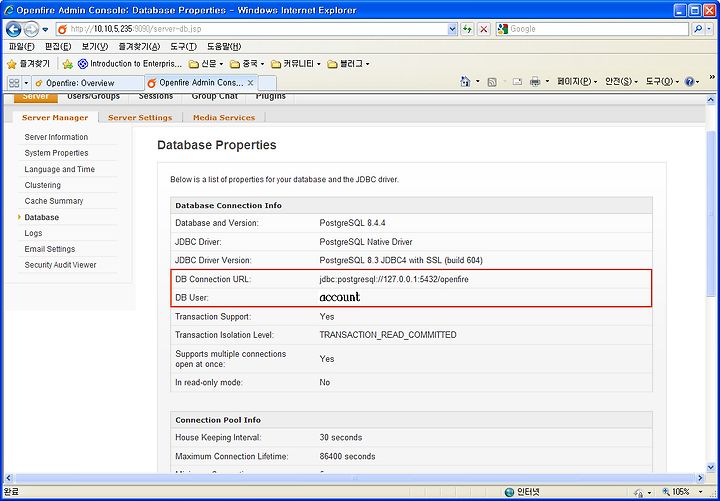Click the Google search box

[592, 29]
